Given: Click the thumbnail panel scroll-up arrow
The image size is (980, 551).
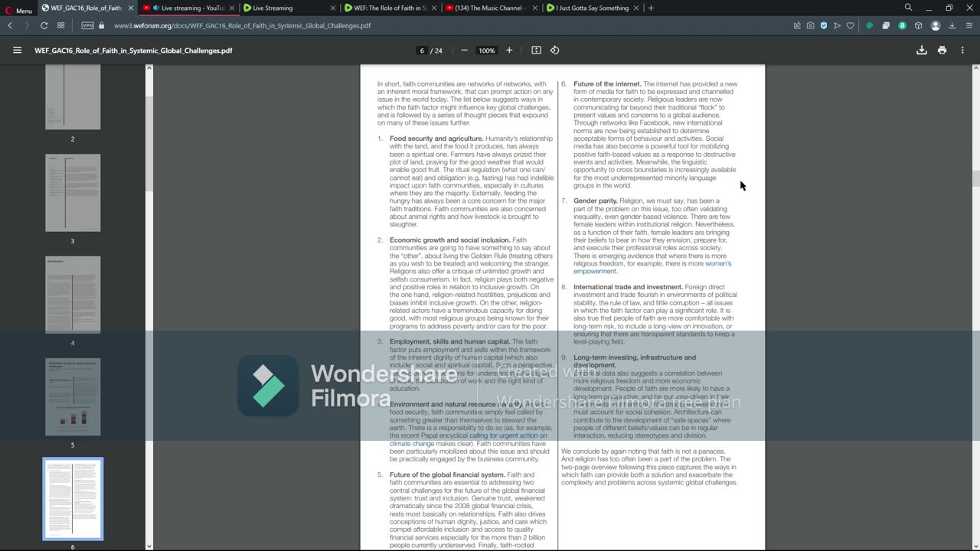Looking at the screenshot, I should tap(149, 69).
